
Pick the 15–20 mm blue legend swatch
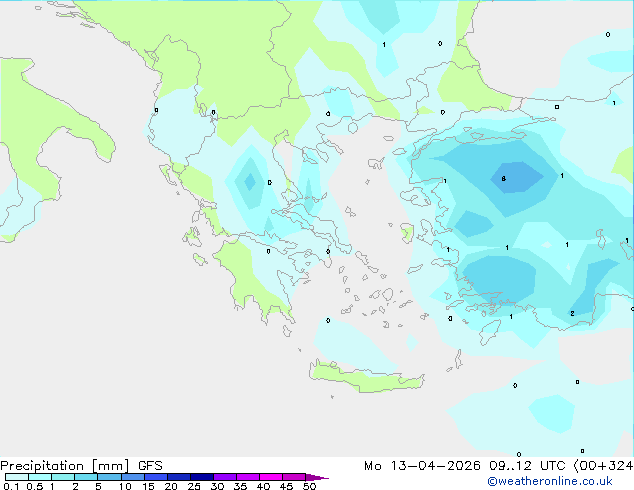coord(155,477)
